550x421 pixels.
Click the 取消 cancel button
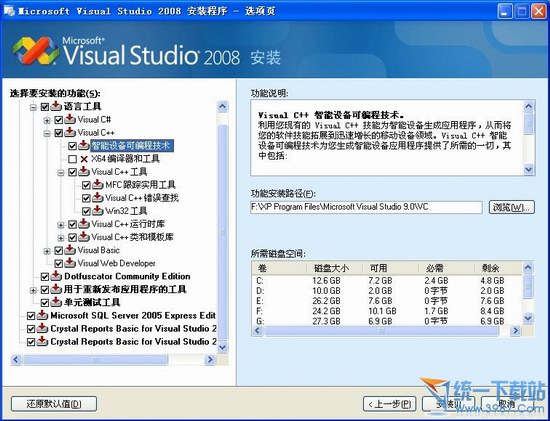[x=507, y=404]
